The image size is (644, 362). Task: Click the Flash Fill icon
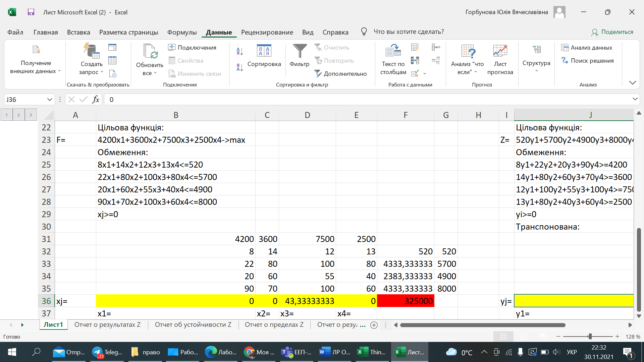point(415,47)
